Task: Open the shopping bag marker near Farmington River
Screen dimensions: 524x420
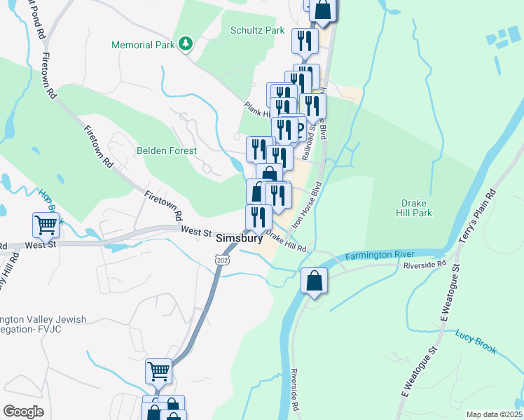Action: coord(314,282)
